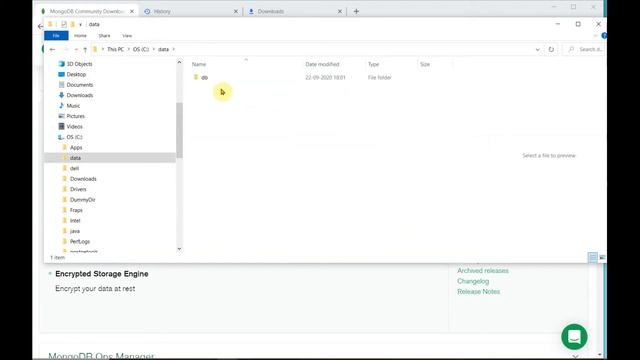Select Intel folder in tree
The width and height of the screenshot is (640, 360).
(x=75, y=221)
